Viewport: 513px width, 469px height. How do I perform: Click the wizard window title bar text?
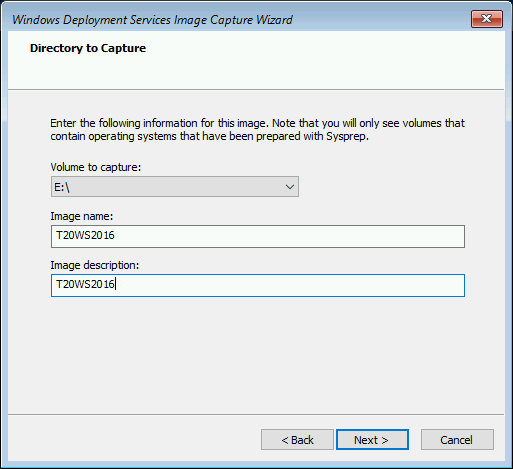pyautogui.click(x=152, y=20)
